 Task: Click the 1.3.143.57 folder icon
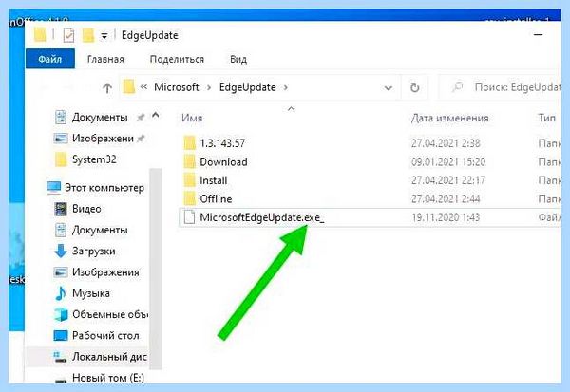(189, 143)
